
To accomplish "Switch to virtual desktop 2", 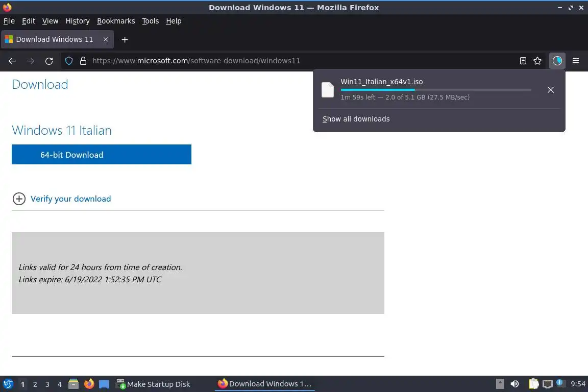I will coord(35,384).
